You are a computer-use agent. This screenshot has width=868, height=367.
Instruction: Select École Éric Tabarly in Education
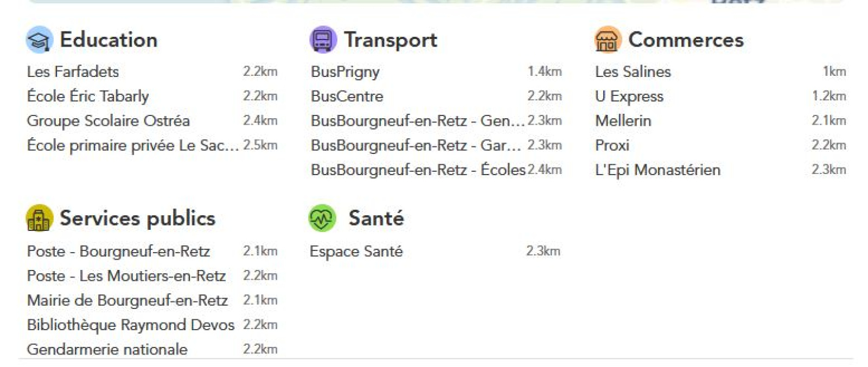[88, 96]
